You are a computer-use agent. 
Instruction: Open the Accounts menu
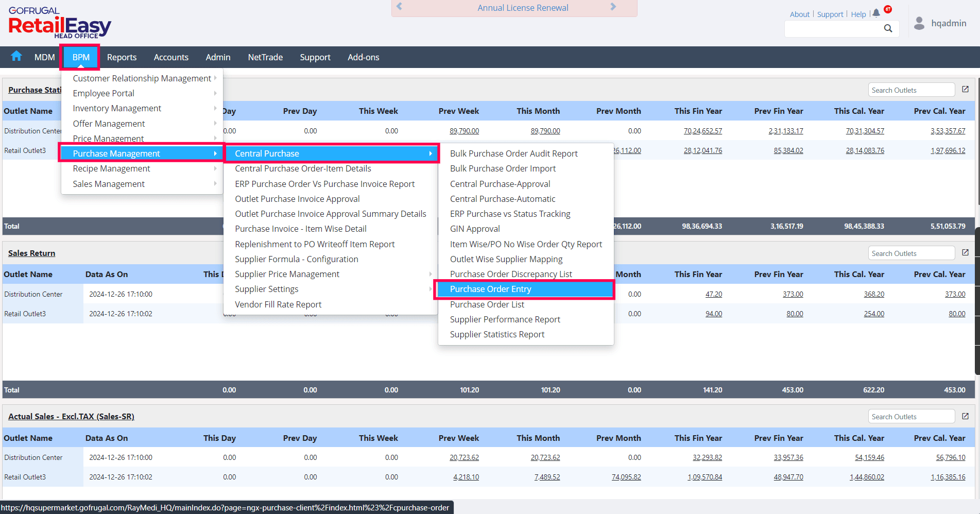(171, 57)
